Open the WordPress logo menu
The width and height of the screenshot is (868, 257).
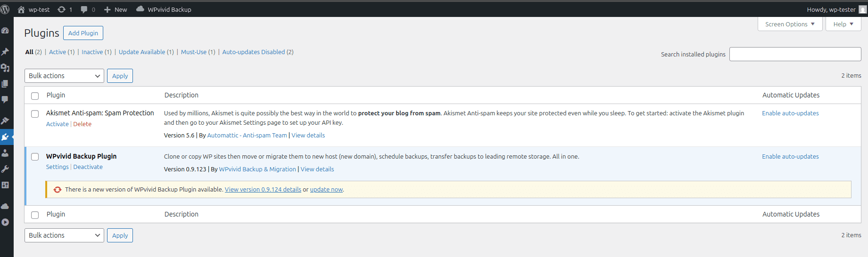(x=5, y=9)
